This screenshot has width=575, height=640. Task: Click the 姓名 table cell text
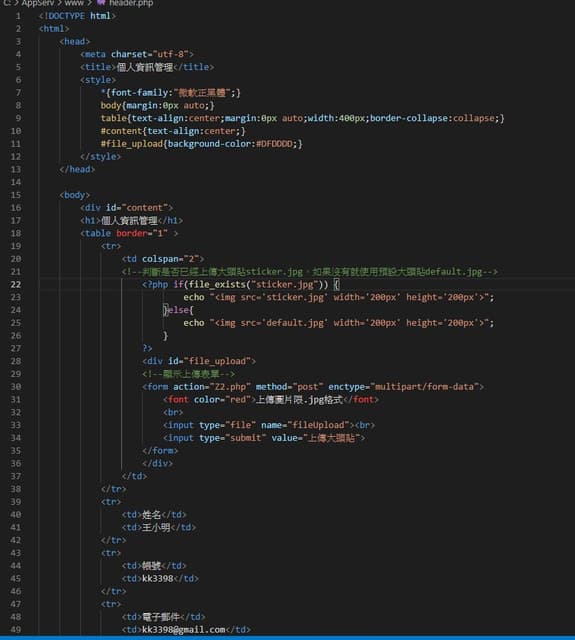coord(151,515)
